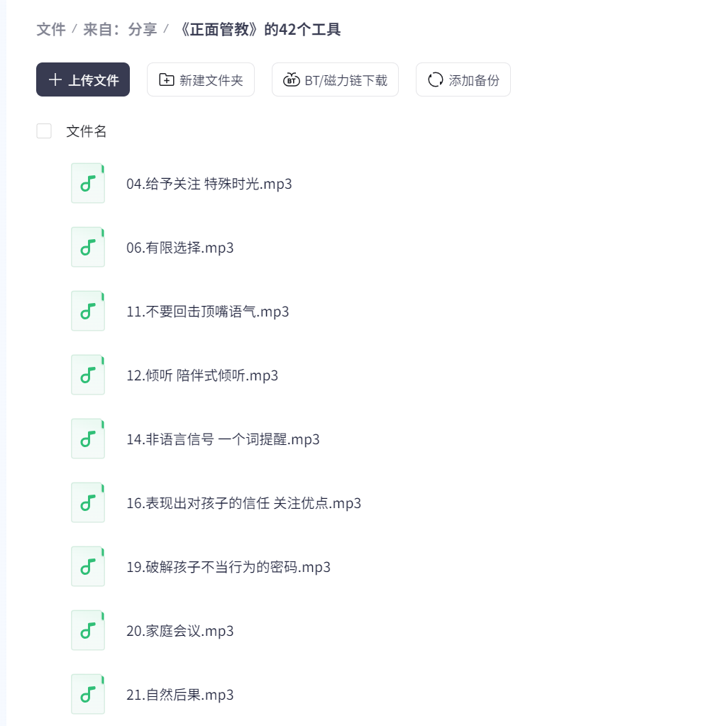
Task: Click the music icon for 04.给予关注 特殊时光.mp3
Action: point(88,184)
